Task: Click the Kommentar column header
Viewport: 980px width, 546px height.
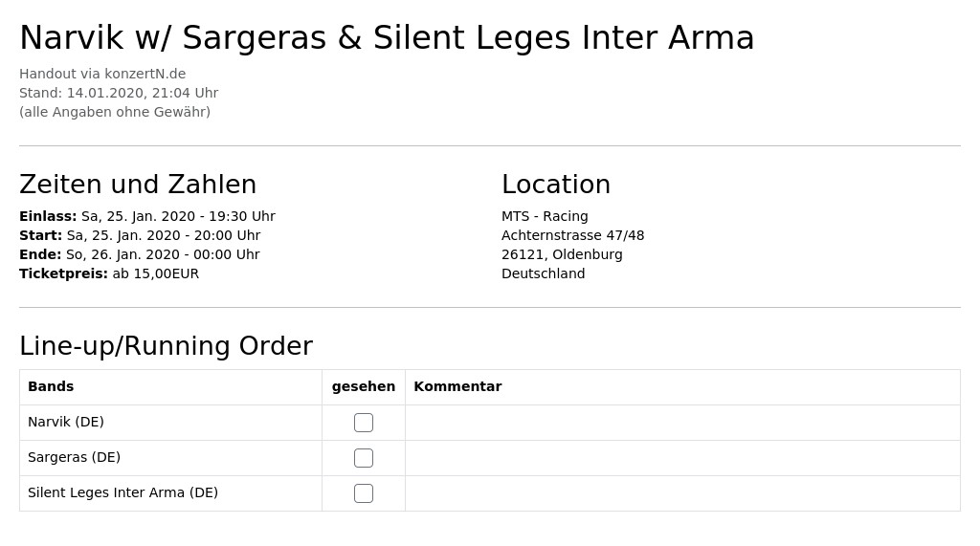Action: pos(457,386)
